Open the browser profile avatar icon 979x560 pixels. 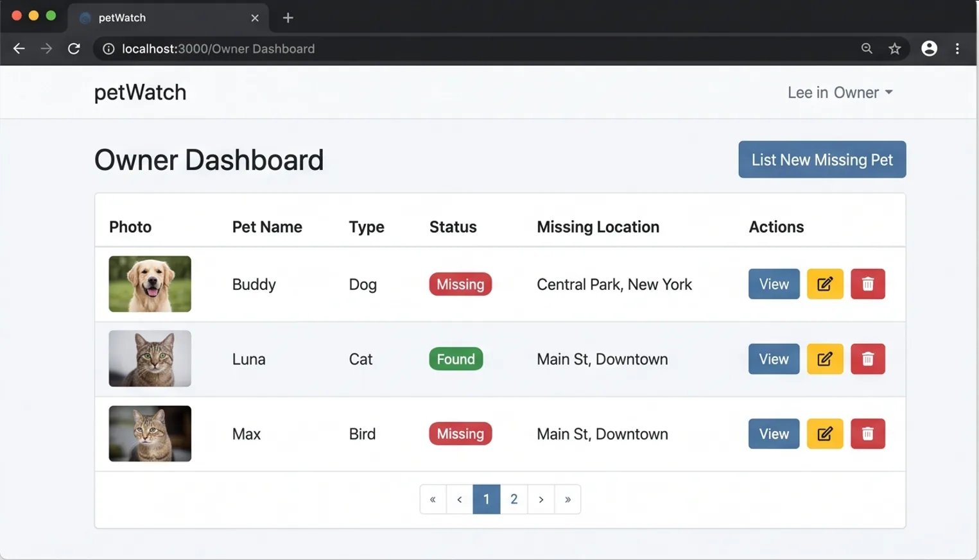(929, 49)
